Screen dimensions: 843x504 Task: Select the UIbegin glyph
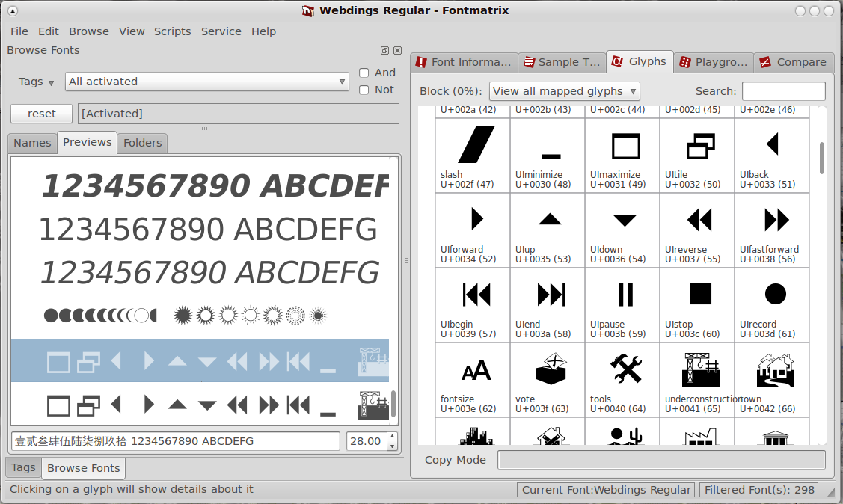472,305
